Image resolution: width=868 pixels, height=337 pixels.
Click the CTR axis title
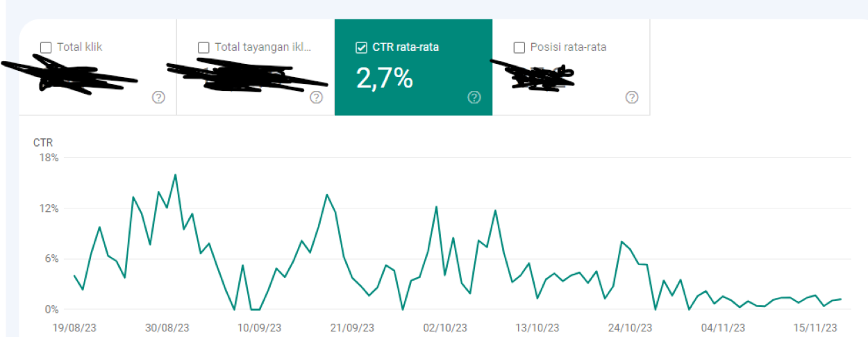[x=42, y=142]
